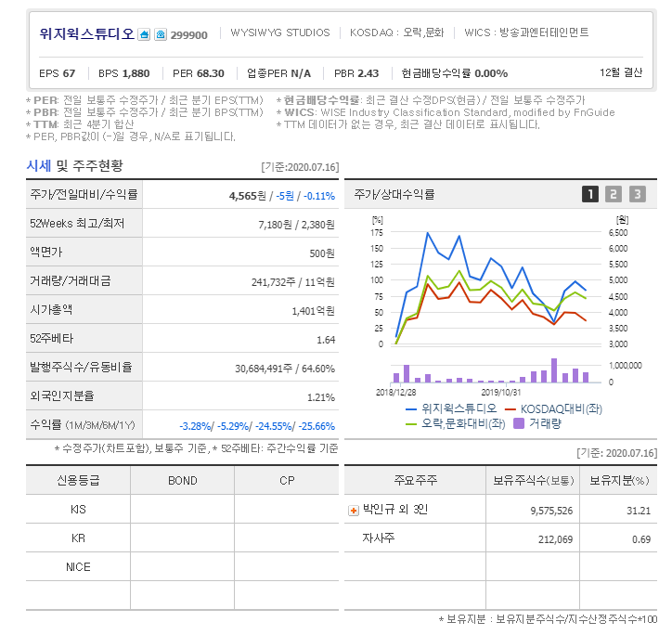Click the blue 위지윅스튜디오 legend line
Image resolution: width=672 pixels, height=635 pixels.
point(411,409)
